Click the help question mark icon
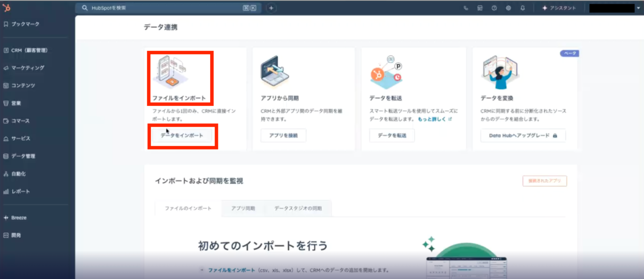This screenshot has height=279, width=644. pyautogui.click(x=494, y=8)
